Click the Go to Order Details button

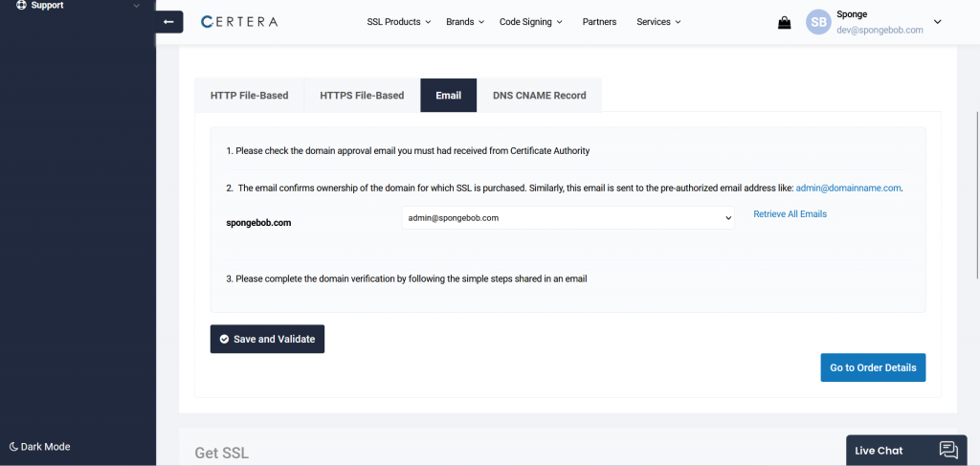click(x=873, y=368)
